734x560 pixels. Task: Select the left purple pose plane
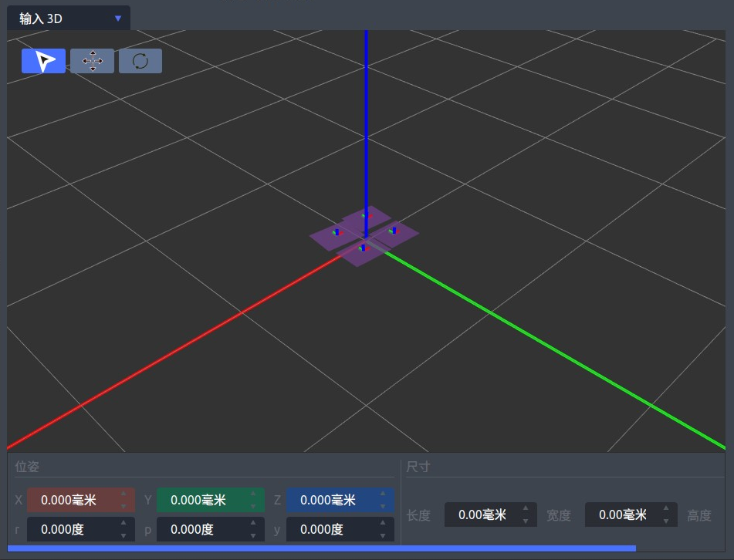(335, 236)
